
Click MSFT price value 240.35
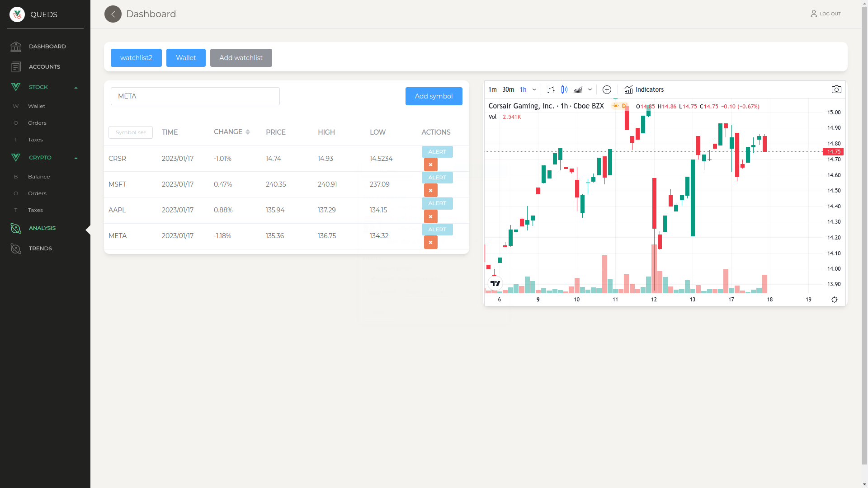point(276,184)
